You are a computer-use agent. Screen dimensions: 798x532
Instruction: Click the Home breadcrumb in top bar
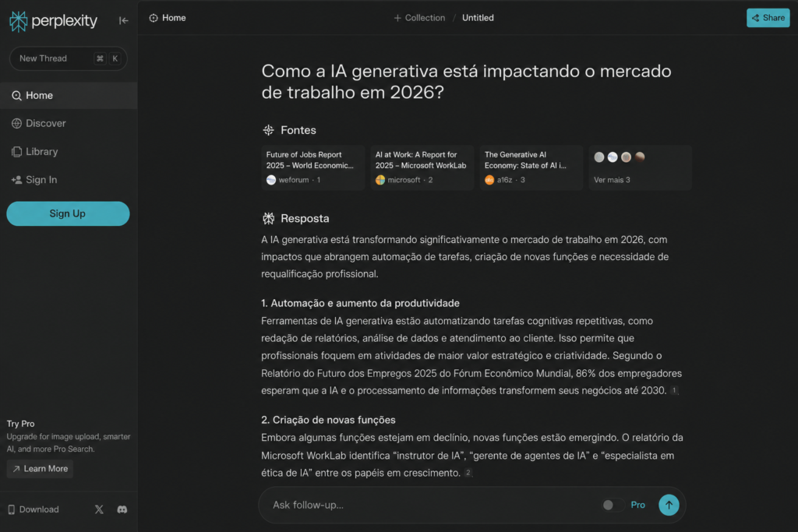168,18
